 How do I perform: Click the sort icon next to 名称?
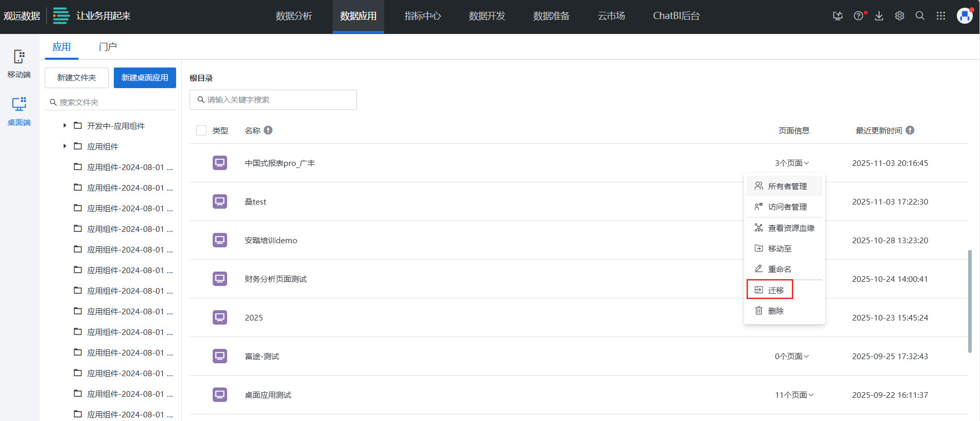[x=268, y=130]
